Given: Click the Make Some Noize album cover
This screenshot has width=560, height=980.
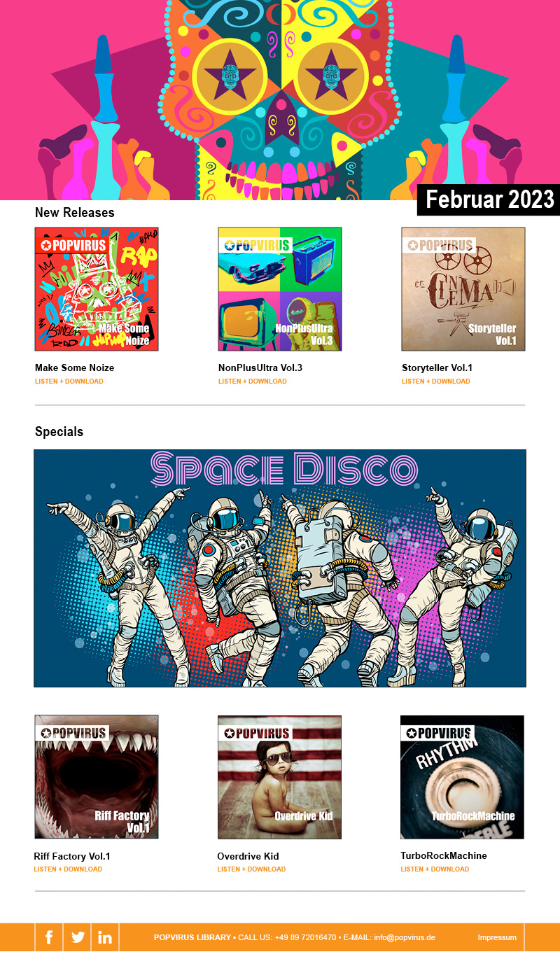Looking at the screenshot, I should [x=97, y=289].
